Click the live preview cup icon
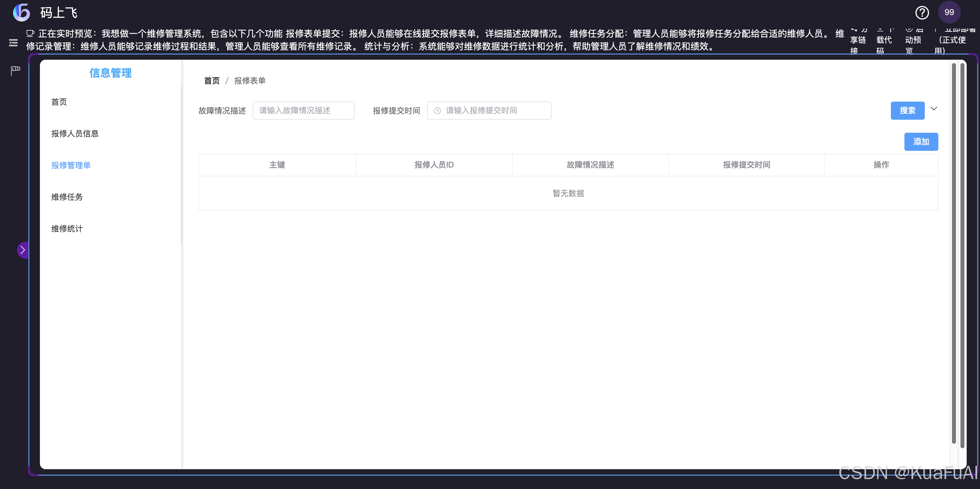 31,33
